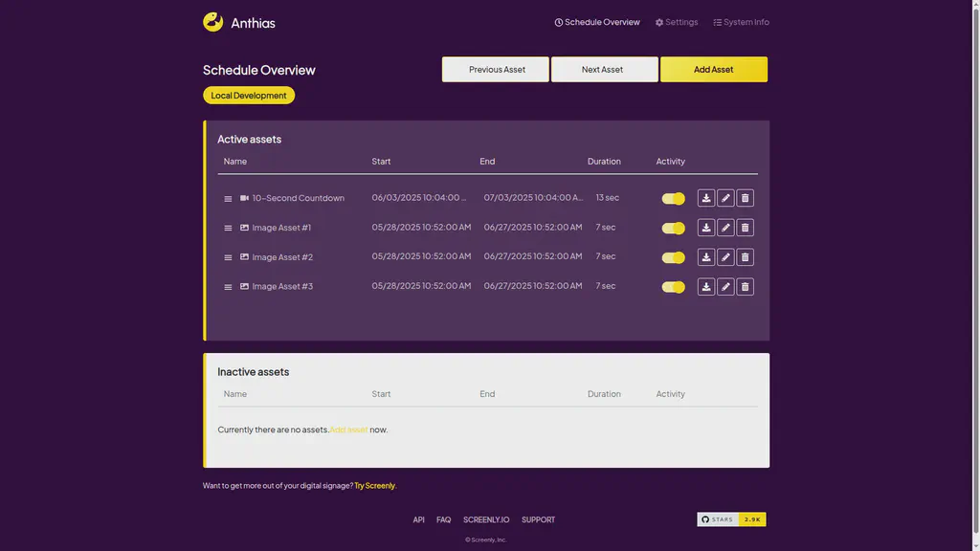Click the Anthias logo

tap(212, 21)
